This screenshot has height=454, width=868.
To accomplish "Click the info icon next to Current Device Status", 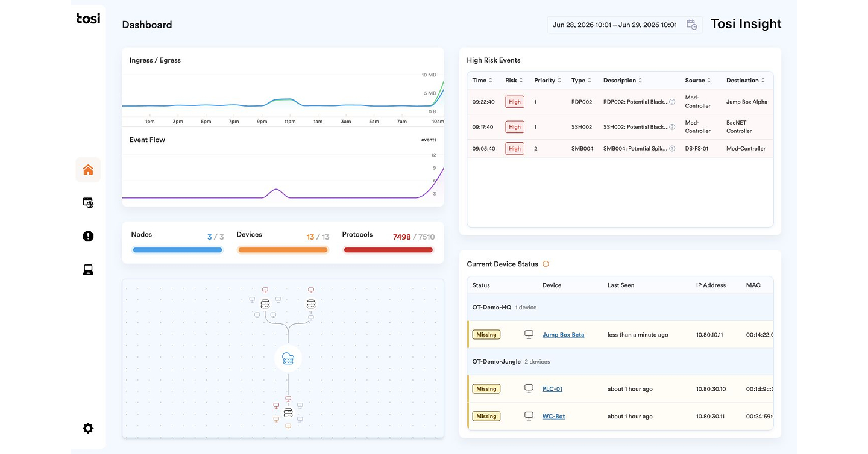I will (546, 264).
